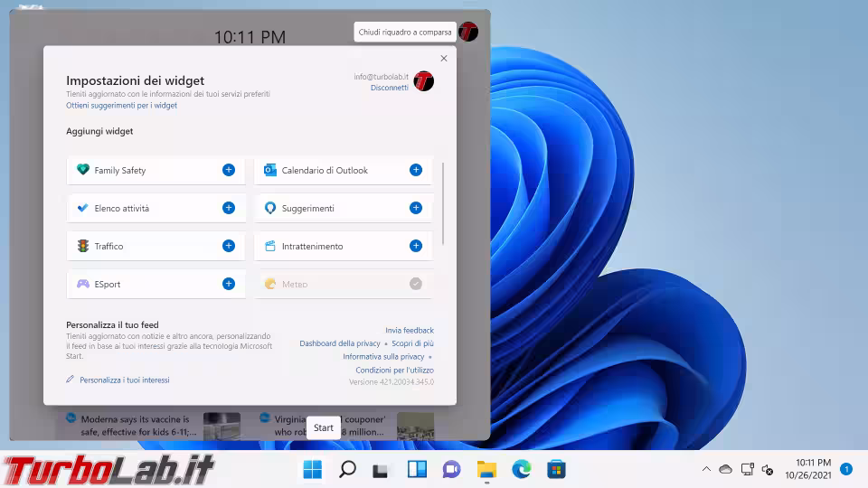
Task: Add the Elenco attività widget
Action: point(229,208)
